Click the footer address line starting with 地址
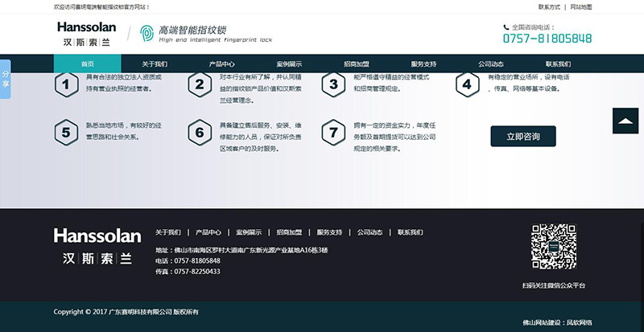 pos(242,250)
